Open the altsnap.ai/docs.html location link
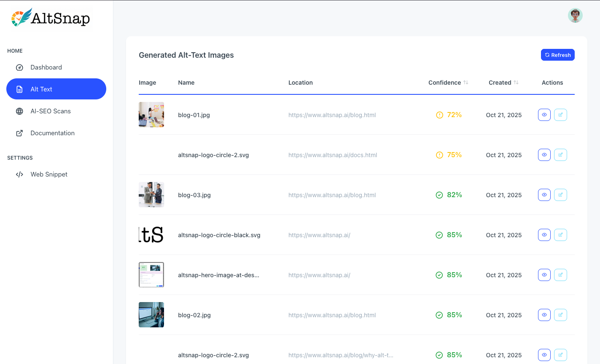Screen dimensions: 600x364 [333, 155]
